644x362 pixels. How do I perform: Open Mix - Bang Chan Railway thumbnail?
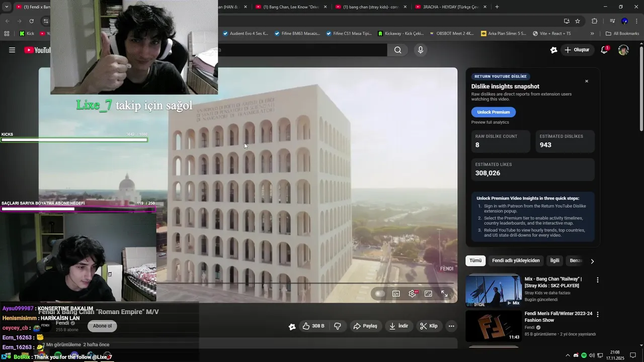pyautogui.click(x=494, y=290)
